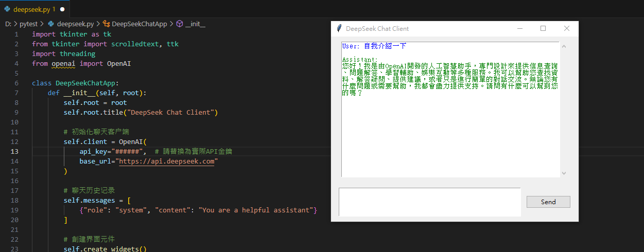Screen dimensions: 644x252
Task: Open the 'D:' breadcrumb segment
Action: [8, 24]
